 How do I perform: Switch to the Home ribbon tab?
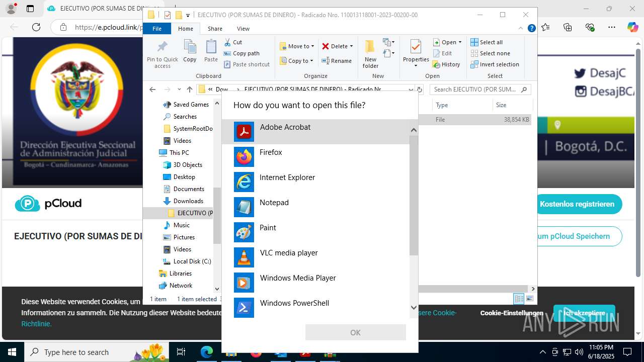pos(185,29)
